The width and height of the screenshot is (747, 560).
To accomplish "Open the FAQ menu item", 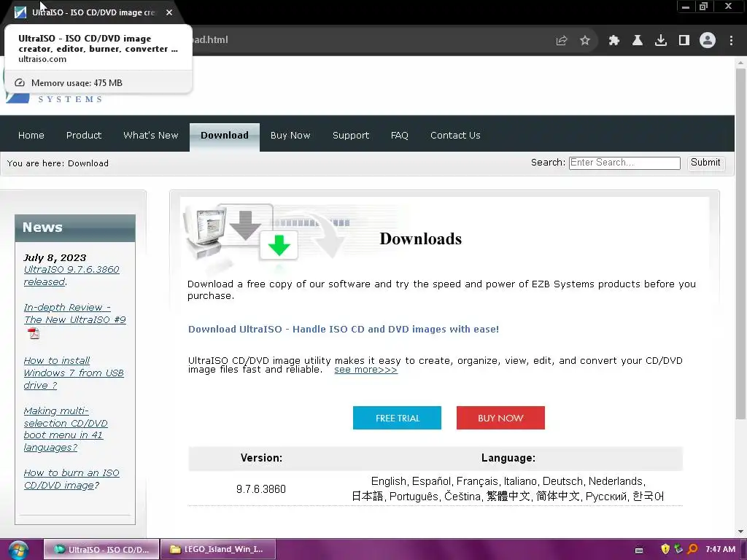I will pyautogui.click(x=399, y=136).
